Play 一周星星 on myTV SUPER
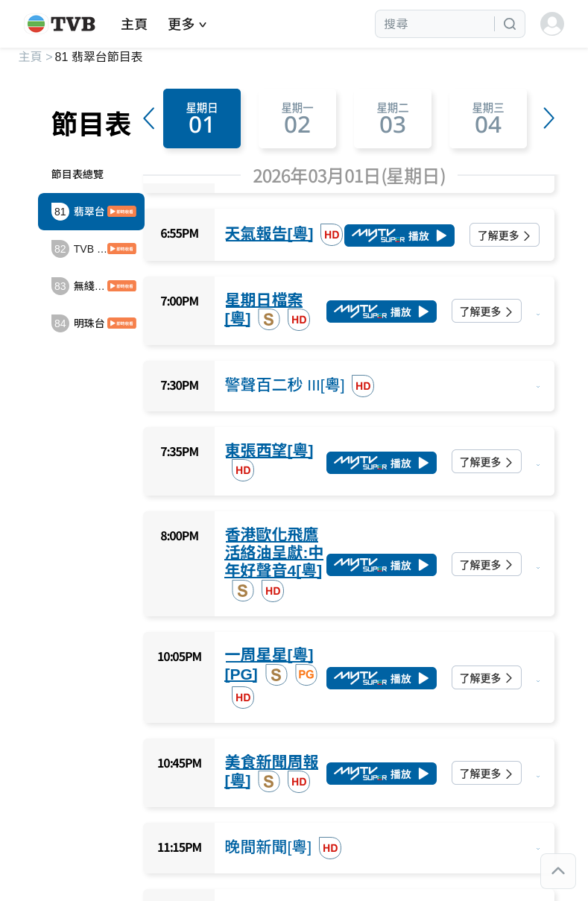This screenshot has width=588, height=901. coord(381,678)
